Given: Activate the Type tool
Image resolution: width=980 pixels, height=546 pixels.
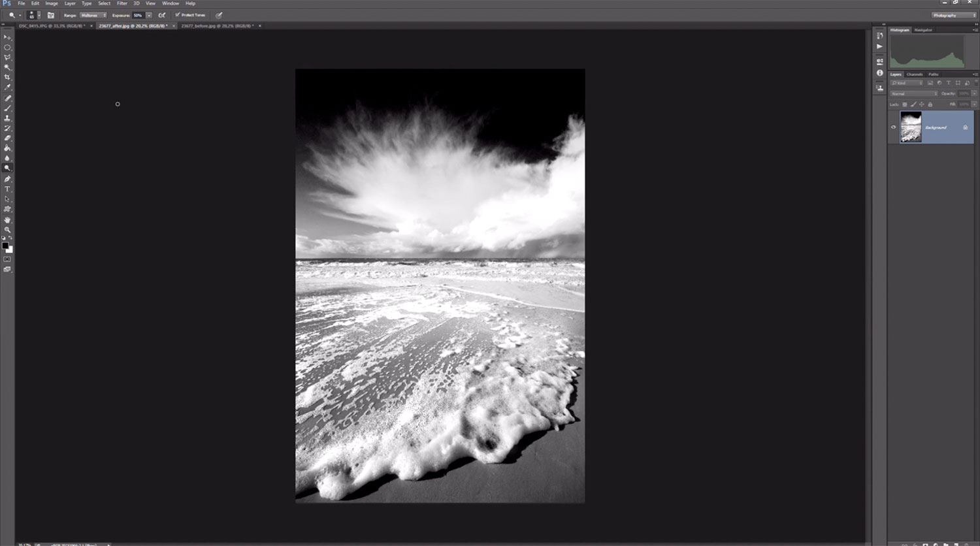Looking at the screenshot, I should point(7,189).
